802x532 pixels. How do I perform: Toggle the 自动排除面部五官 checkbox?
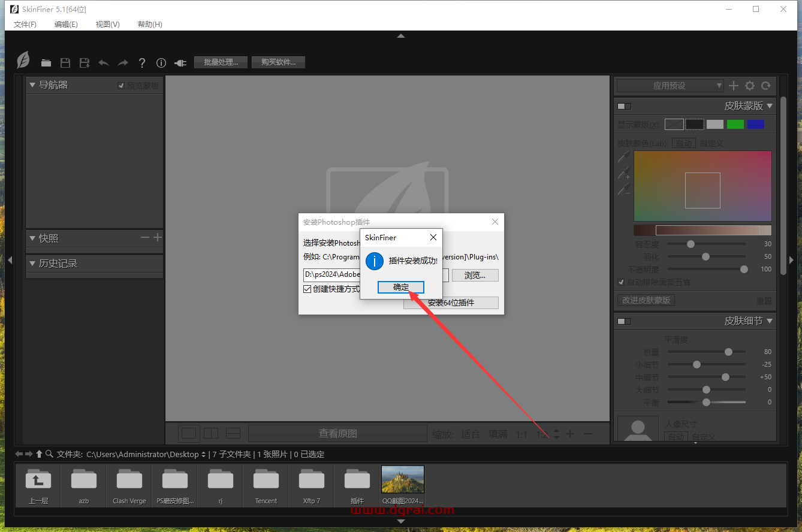coord(622,282)
